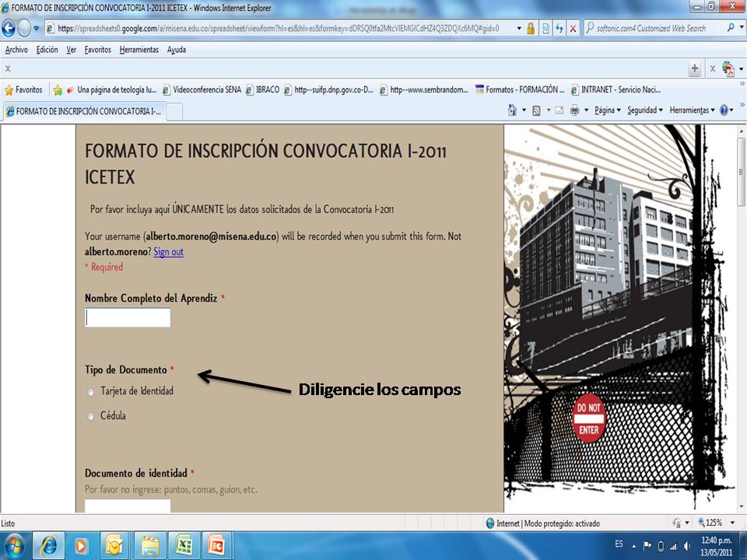747x560 pixels.
Task: Open the zoom level 125% dropdown arrow
Action: point(732,523)
